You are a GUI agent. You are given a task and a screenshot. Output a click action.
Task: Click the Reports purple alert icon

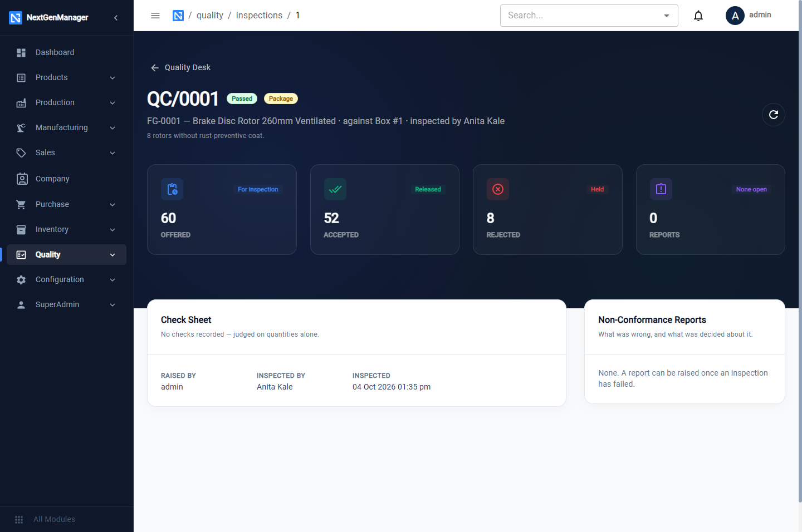661,189
